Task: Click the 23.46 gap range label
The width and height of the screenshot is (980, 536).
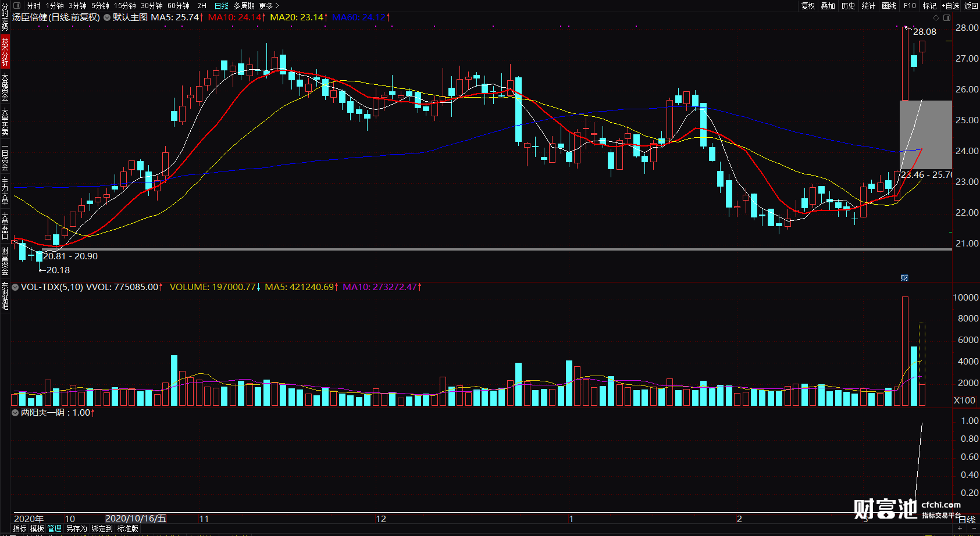Action: click(x=926, y=175)
